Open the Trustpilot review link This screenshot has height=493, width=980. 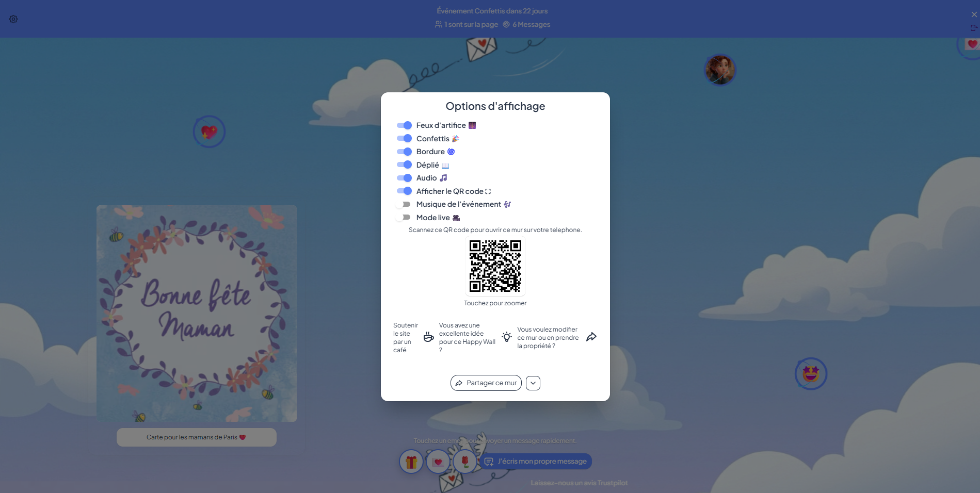(x=579, y=483)
